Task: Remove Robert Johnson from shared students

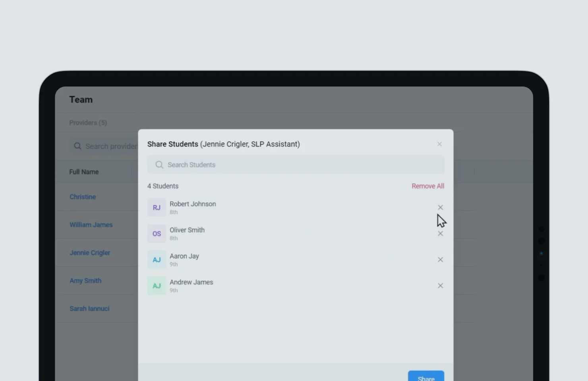Action: point(440,208)
